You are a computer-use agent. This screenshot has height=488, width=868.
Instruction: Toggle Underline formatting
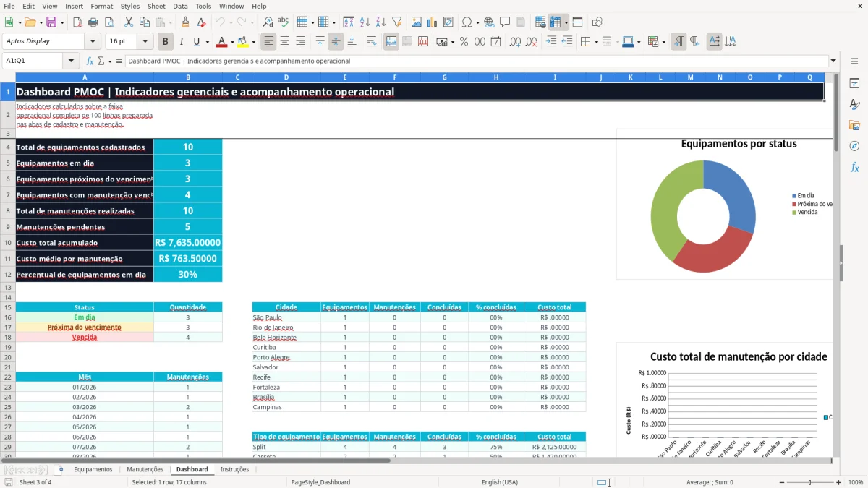[197, 42]
